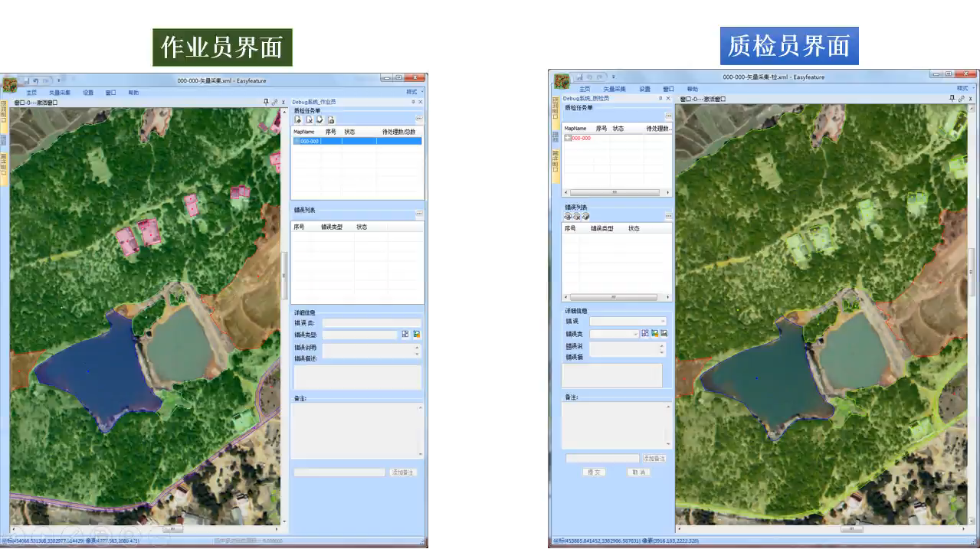Click the 取消 cancel button
This screenshot has height=549, width=980.
click(638, 472)
